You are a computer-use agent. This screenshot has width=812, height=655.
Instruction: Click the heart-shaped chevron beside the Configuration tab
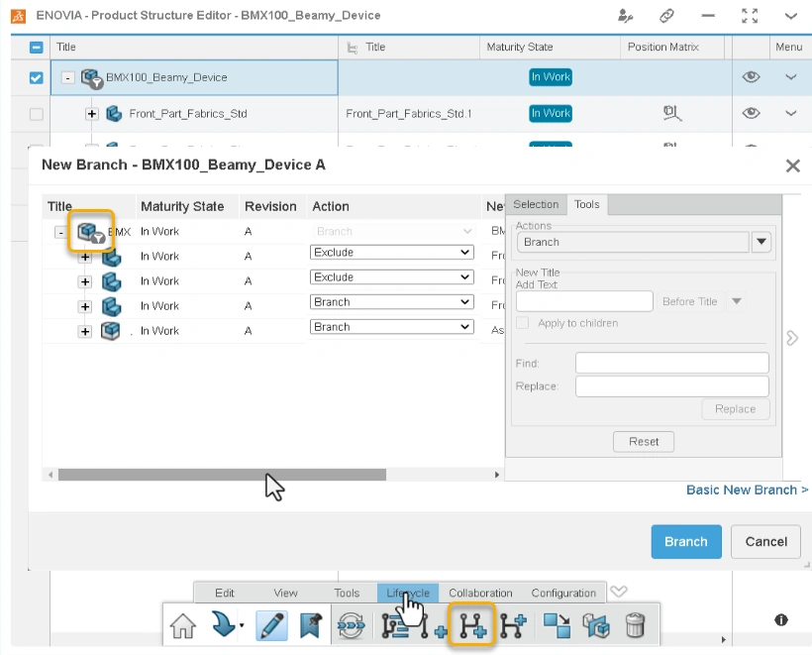(619, 592)
